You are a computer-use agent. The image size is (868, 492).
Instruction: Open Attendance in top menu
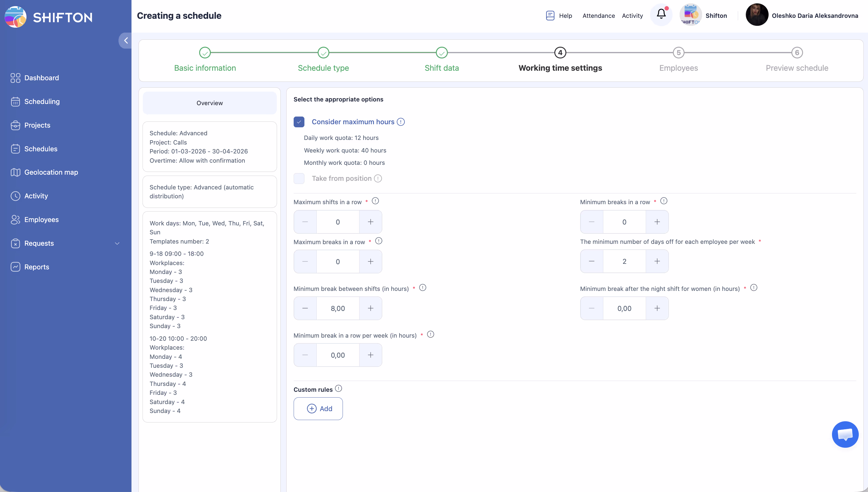[598, 16]
